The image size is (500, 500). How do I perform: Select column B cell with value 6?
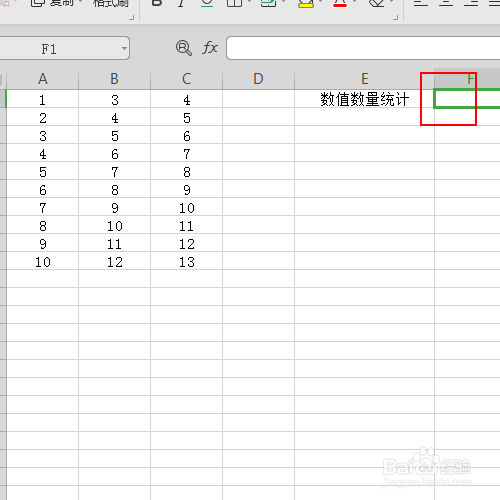click(x=114, y=154)
